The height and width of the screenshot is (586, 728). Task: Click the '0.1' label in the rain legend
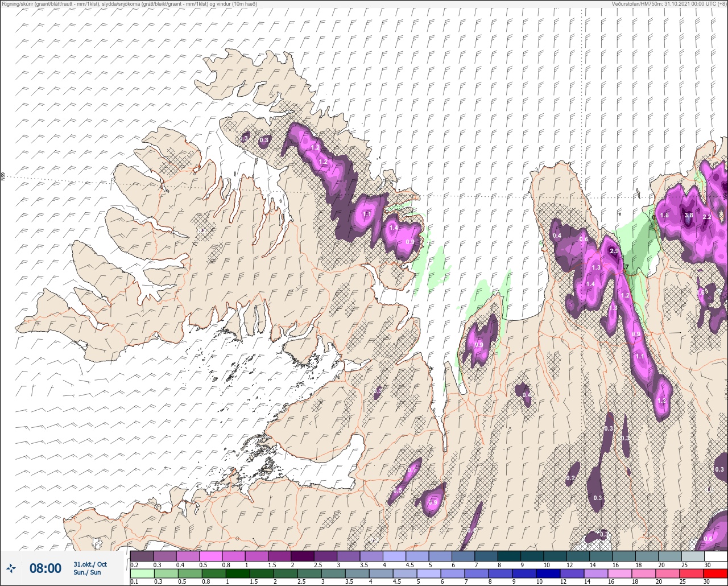tap(134, 582)
